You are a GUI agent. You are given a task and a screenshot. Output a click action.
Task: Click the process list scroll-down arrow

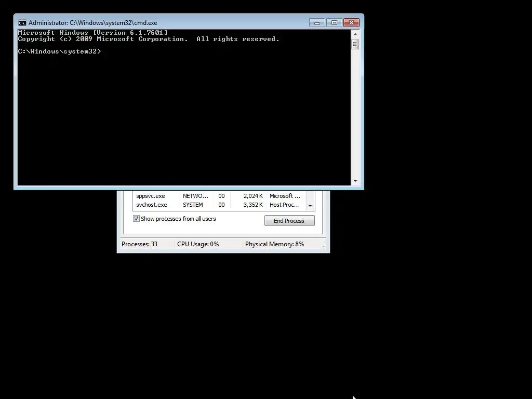tap(310, 206)
